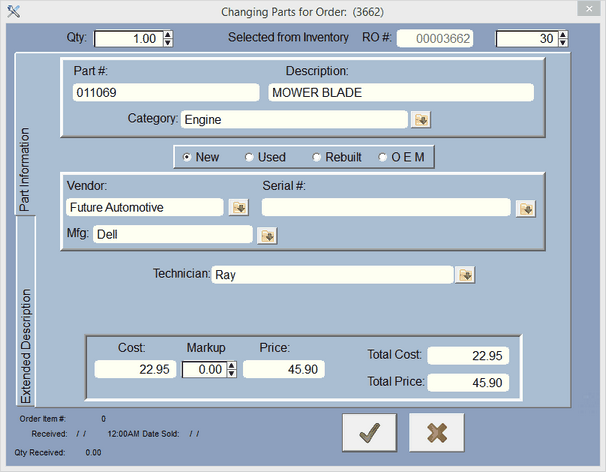Open the Serial # lookup button

point(526,208)
